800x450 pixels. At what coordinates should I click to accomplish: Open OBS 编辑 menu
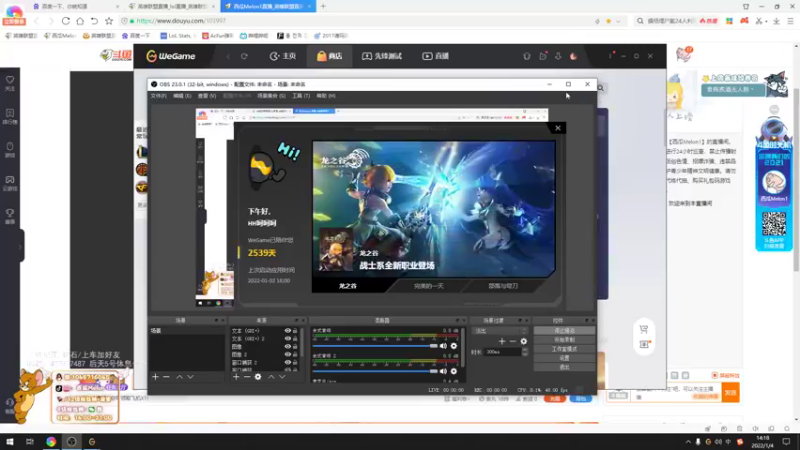[182, 96]
